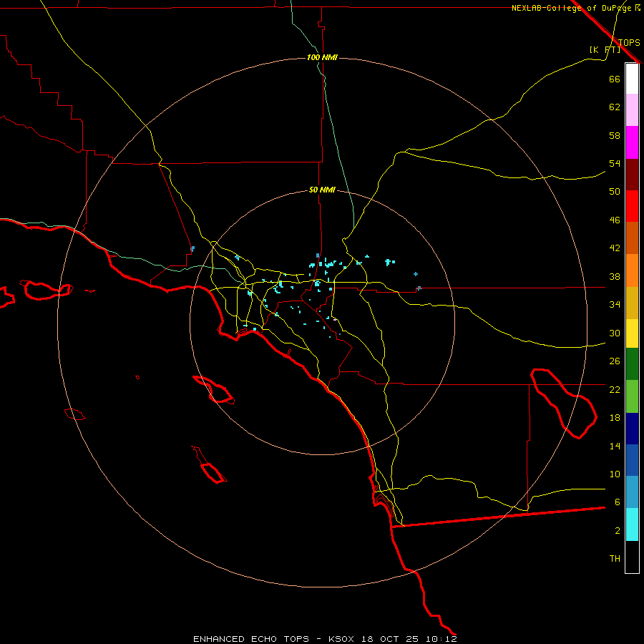Click the black TH legend swatch

(632, 557)
